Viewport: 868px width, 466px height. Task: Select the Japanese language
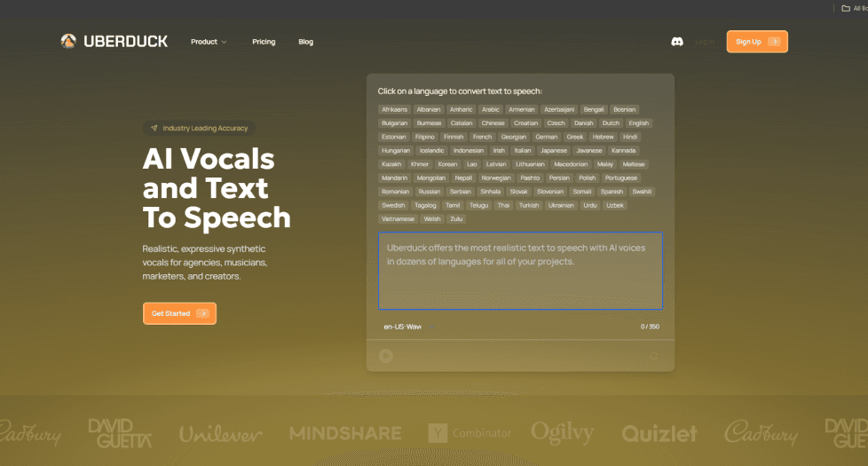554,151
